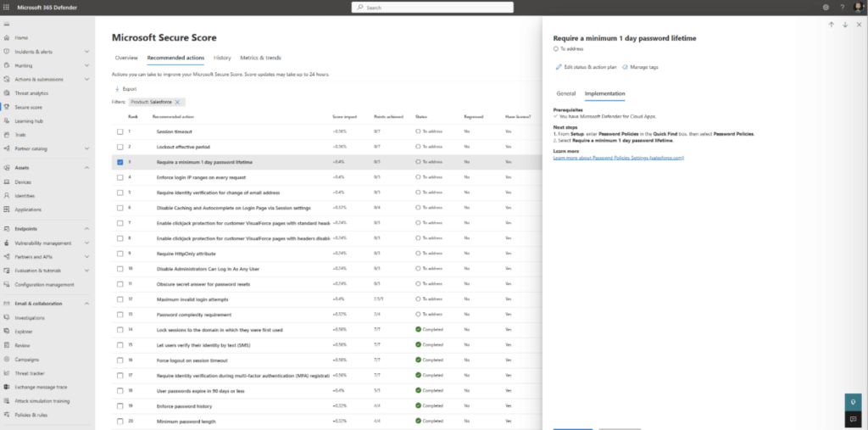The width and height of the screenshot is (868, 430).
Task: Check Minimum password length checkbox
Action: coord(120,422)
